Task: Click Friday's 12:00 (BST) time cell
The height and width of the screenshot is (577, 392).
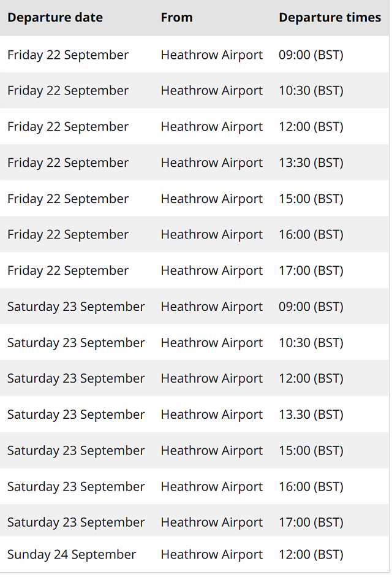Action: point(311,127)
